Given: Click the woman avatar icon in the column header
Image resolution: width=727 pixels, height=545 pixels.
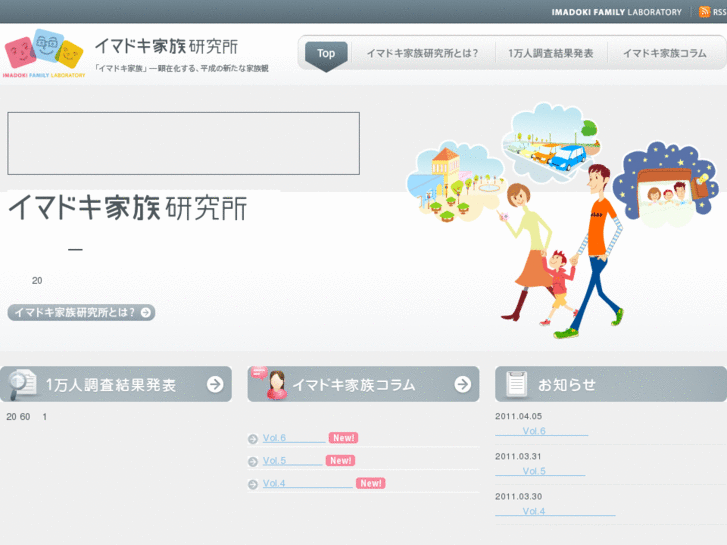Looking at the screenshot, I should coord(276,385).
